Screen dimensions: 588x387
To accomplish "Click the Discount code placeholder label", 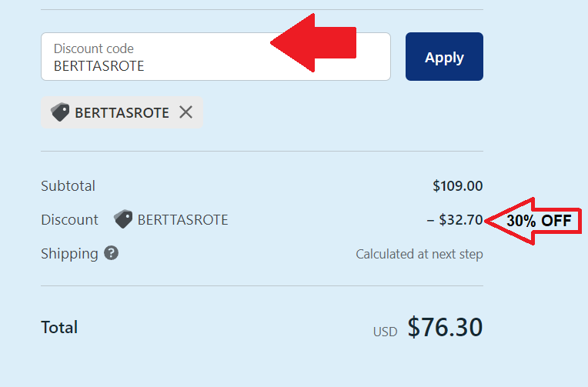I will 94,48.
